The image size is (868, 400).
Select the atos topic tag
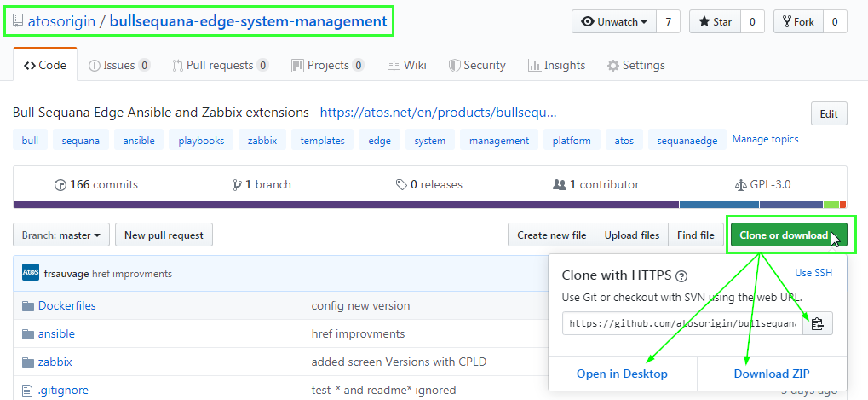point(624,140)
